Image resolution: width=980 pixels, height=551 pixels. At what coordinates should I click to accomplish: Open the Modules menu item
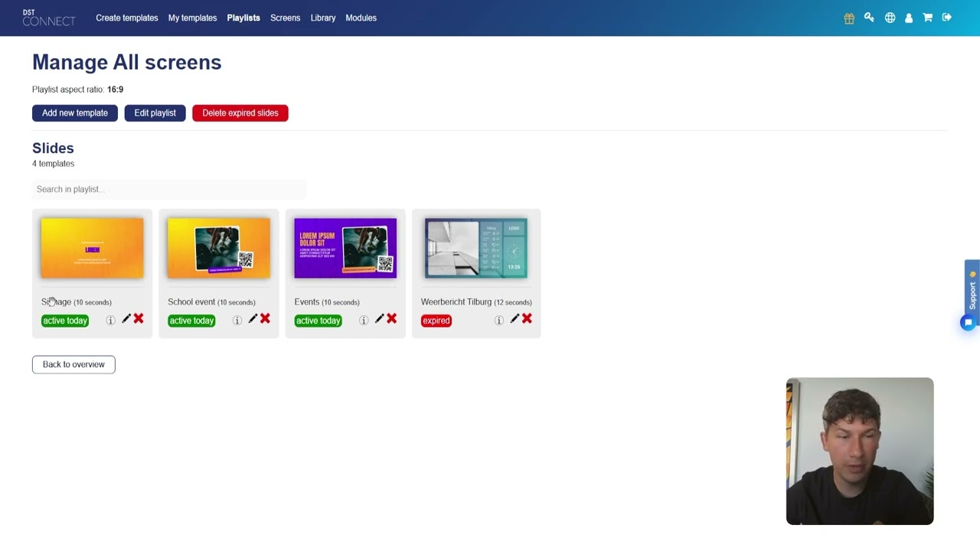[x=361, y=18]
